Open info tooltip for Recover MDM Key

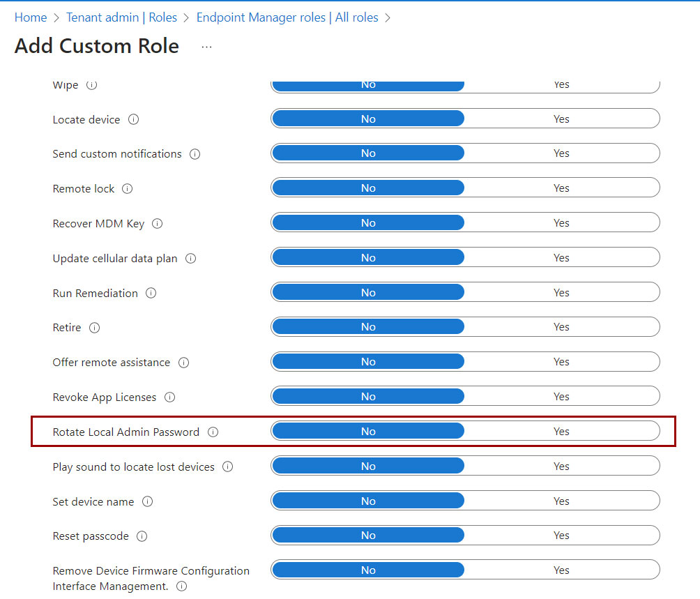(157, 223)
